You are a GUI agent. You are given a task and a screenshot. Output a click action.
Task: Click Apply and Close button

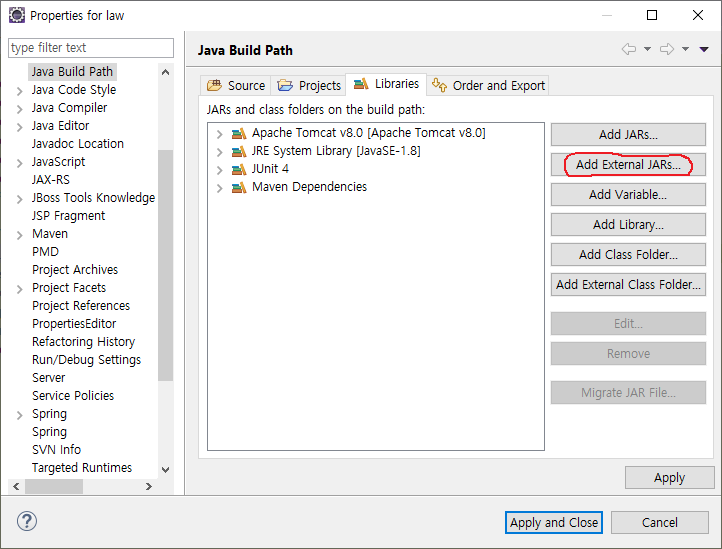click(x=553, y=522)
